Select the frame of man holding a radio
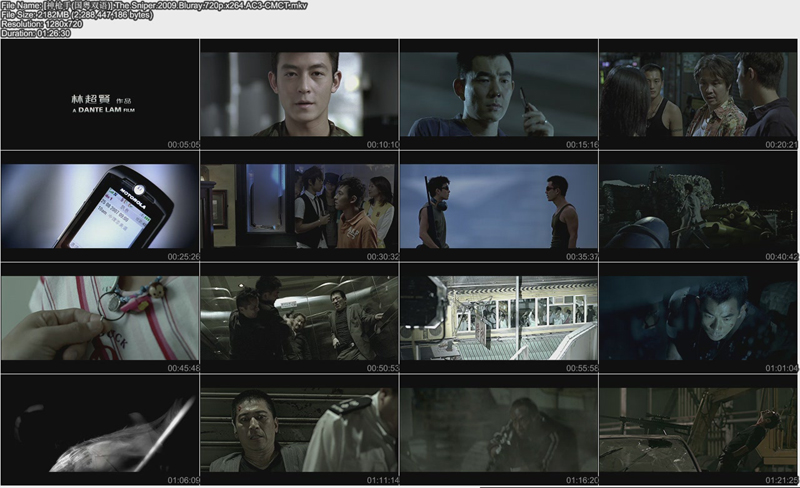 coord(499,94)
